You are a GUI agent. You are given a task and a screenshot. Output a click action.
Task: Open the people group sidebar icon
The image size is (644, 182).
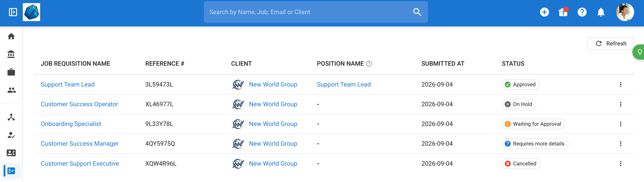11,90
